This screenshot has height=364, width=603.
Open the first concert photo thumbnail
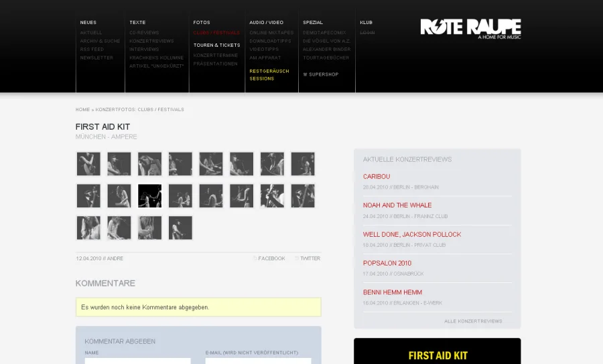(x=88, y=164)
